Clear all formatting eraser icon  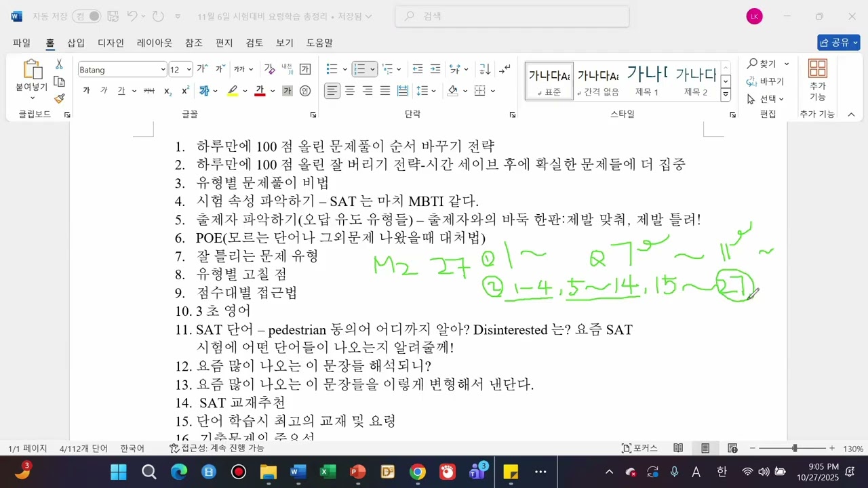tap(270, 69)
